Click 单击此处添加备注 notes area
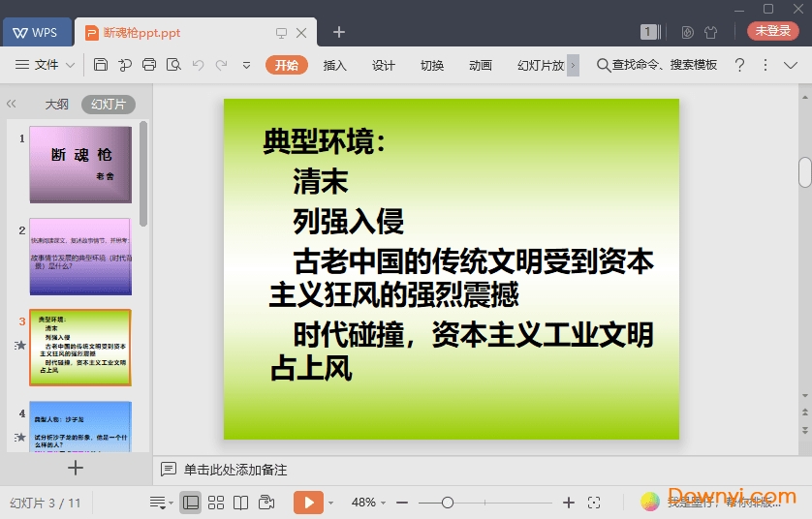The width and height of the screenshot is (812, 519). 235,470
